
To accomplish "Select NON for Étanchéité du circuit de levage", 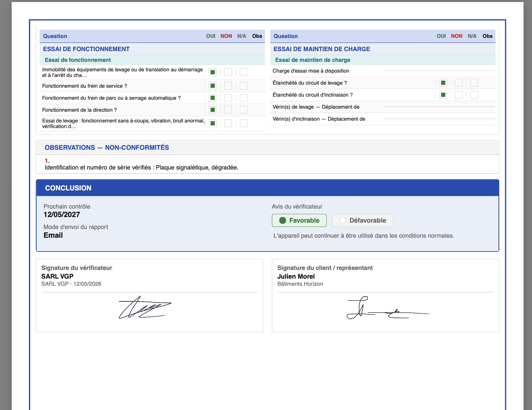I will (x=459, y=83).
